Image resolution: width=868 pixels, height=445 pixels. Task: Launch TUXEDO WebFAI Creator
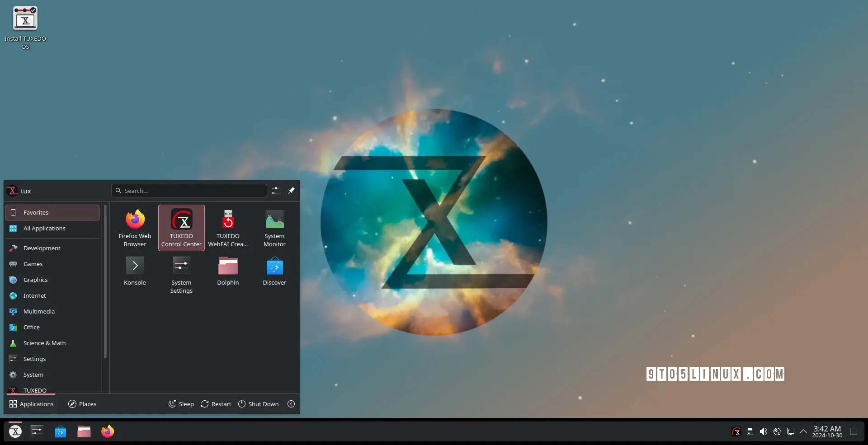(x=228, y=228)
